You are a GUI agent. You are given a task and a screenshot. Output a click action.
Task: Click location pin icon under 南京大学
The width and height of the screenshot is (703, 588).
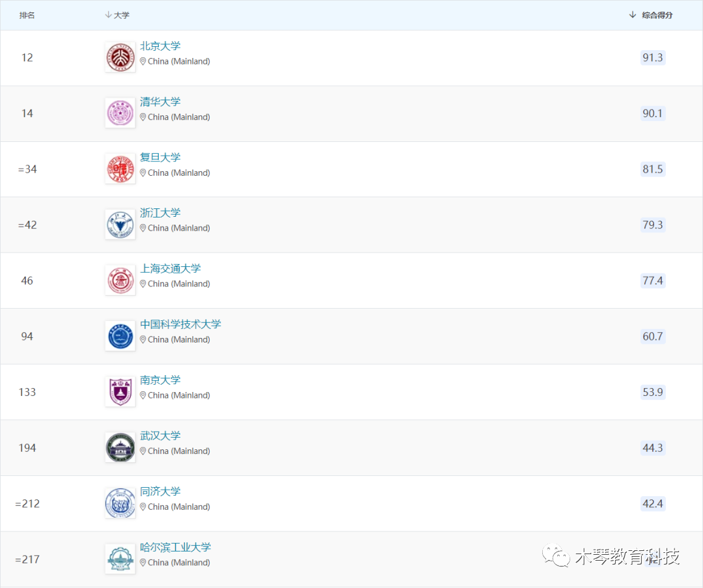coord(143,395)
